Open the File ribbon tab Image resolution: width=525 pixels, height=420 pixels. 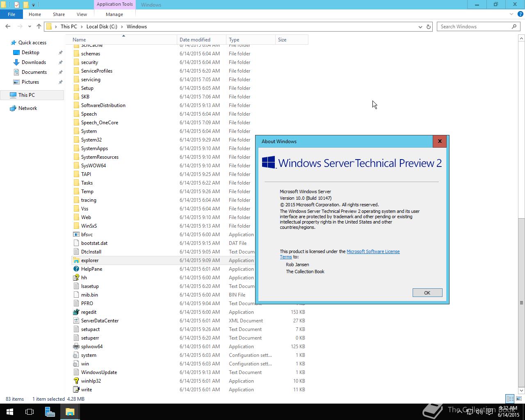[11, 14]
